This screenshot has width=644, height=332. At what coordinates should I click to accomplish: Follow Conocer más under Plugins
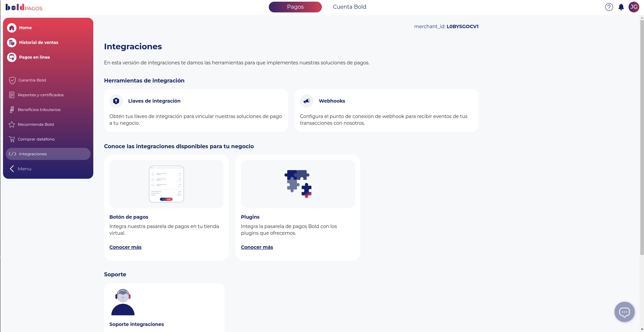pyautogui.click(x=257, y=247)
